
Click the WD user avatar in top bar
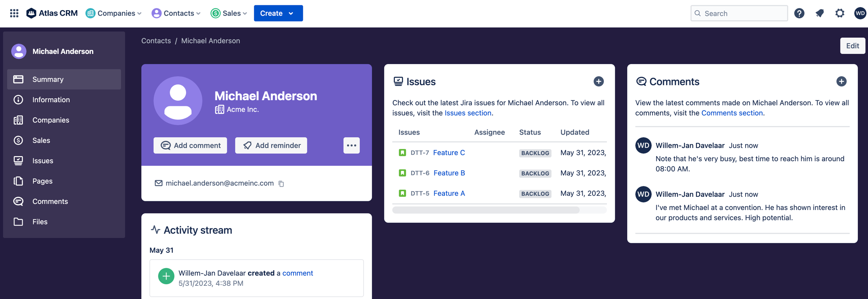pyautogui.click(x=860, y=13)
